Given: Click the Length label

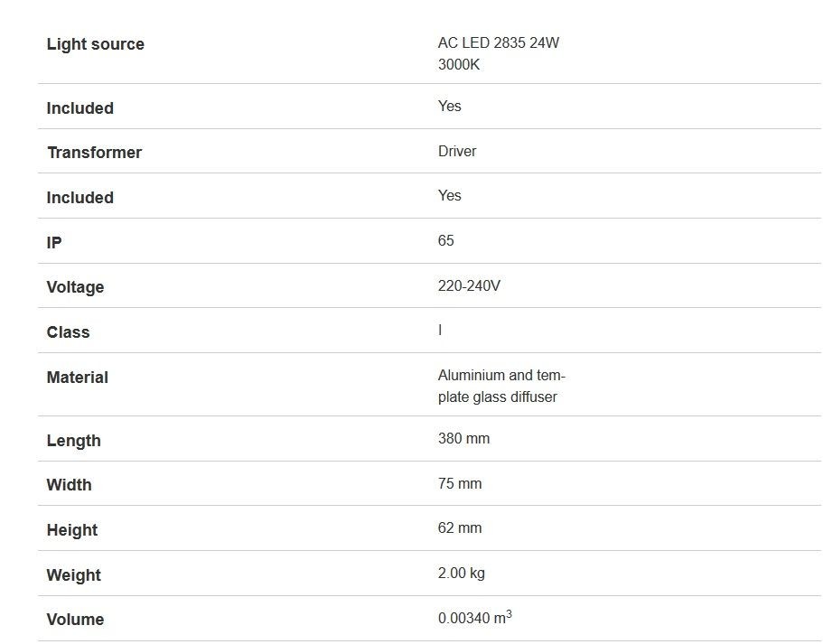Looking at the screenshot, I should [x=73, y=441].
